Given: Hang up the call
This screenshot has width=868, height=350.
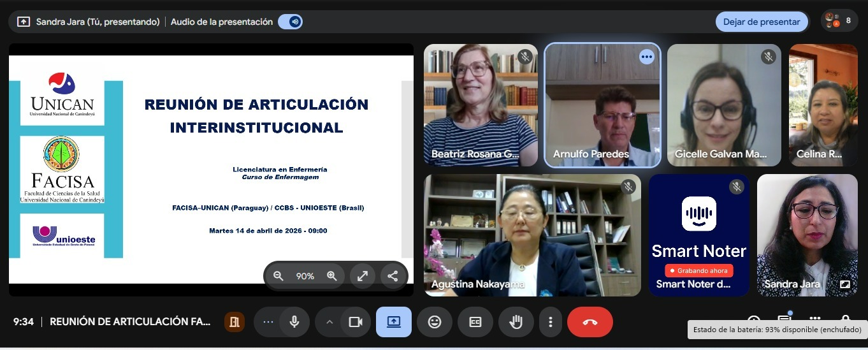Looking at the screenshot, I should click(590, 322).
